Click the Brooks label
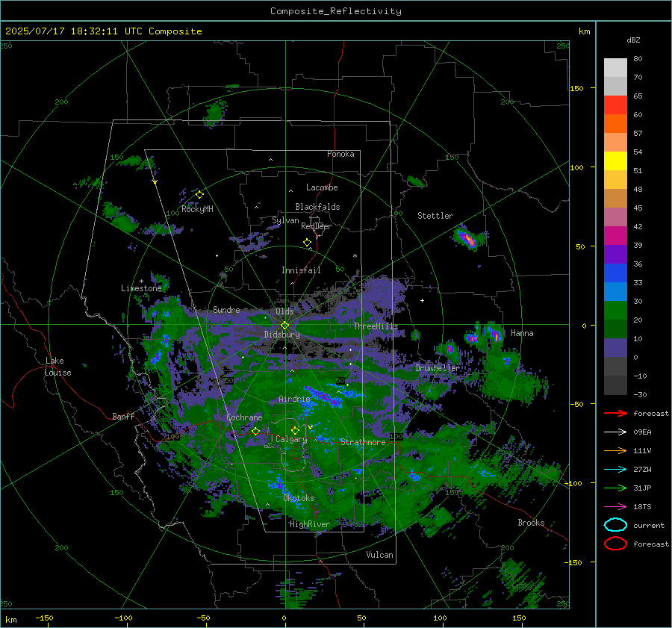The height and width of the screenshot is (628, 672). (x=531, y=523)
